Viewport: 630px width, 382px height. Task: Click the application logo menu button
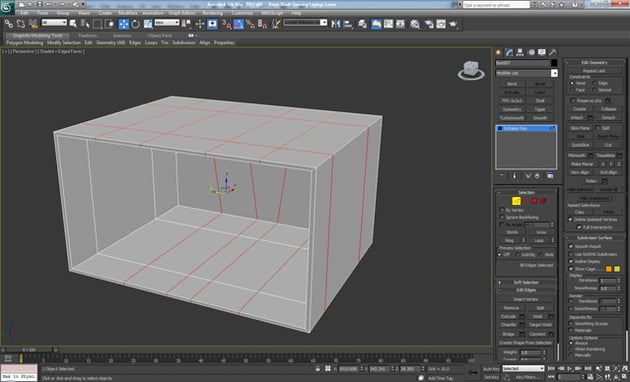pyautogui.click(x=7, y=7)
